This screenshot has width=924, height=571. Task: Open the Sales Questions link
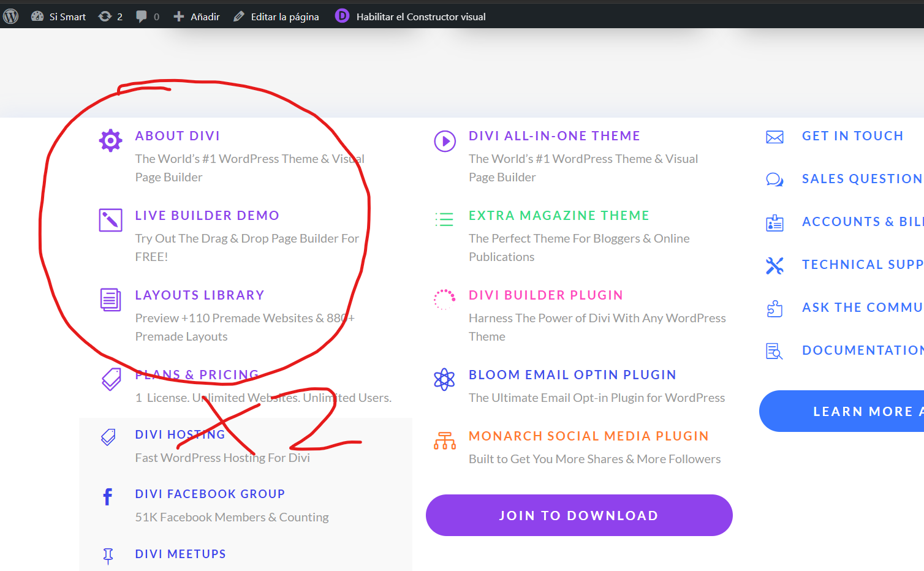863,179
